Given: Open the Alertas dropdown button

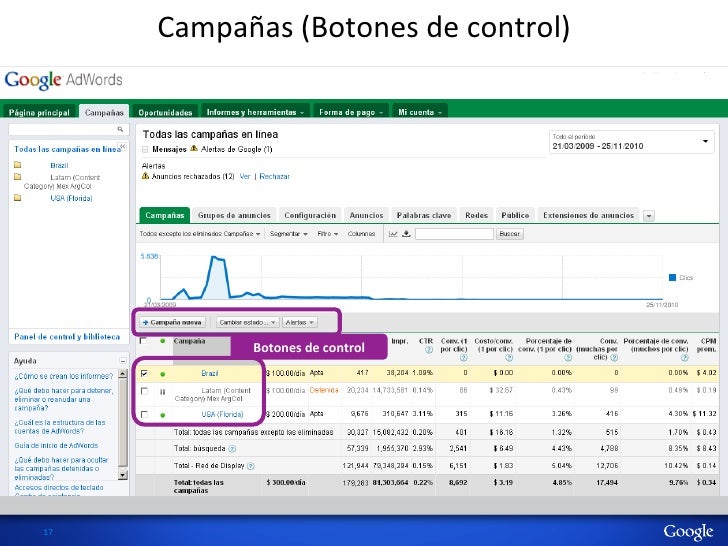Looking at the screenshot, I should (x=299, y=322).
